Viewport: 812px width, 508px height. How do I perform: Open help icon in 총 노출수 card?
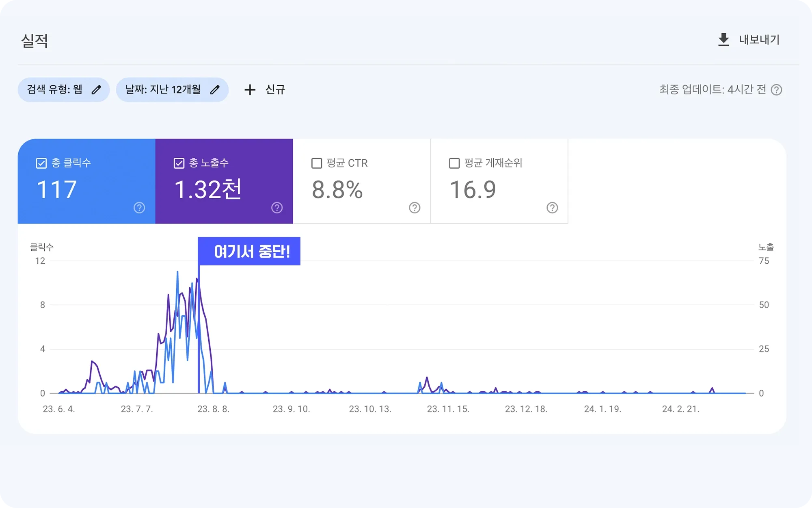[277, 208]
